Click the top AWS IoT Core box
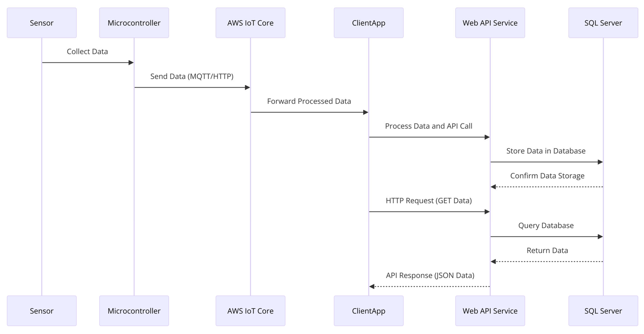This screenshot has height=334, width=644. tap(250, 23)
